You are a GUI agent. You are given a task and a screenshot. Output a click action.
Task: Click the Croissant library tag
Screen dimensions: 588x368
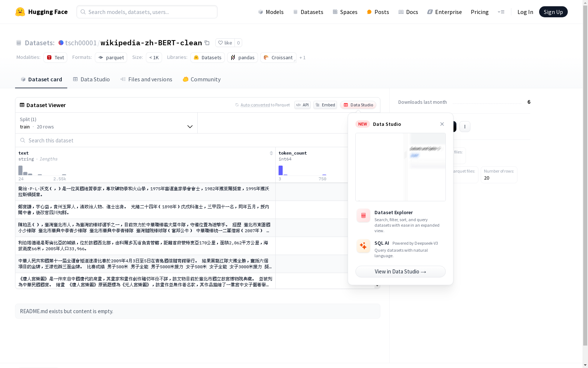click(x=278, y=57)
